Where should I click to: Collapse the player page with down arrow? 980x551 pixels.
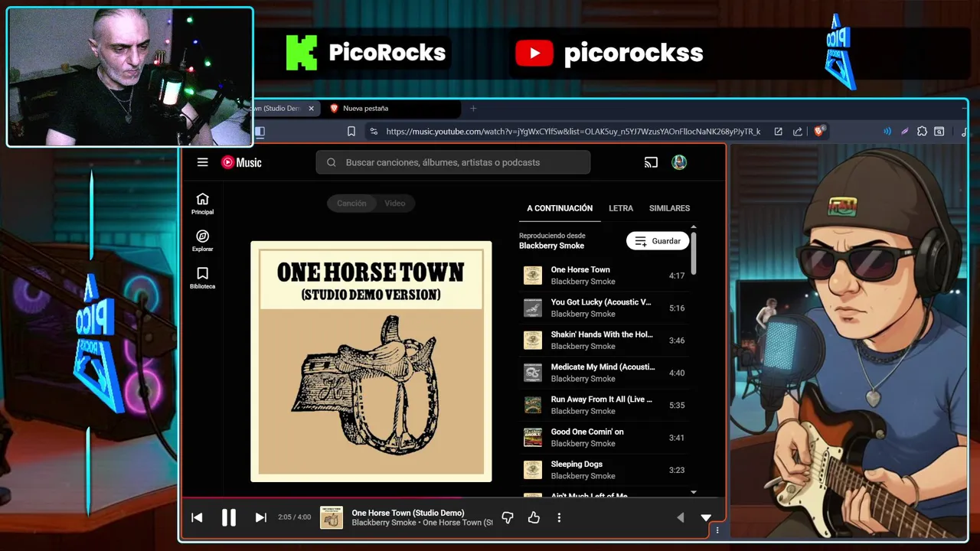point(706,517)
